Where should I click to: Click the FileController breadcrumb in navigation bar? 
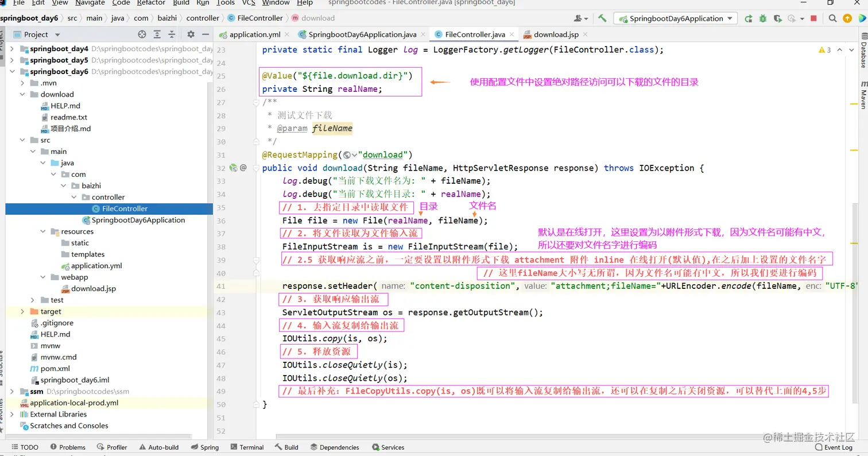[x=255, y=18]
